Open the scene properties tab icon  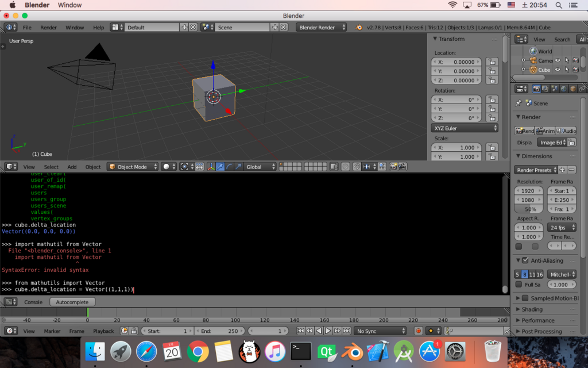tap(554, 89)
